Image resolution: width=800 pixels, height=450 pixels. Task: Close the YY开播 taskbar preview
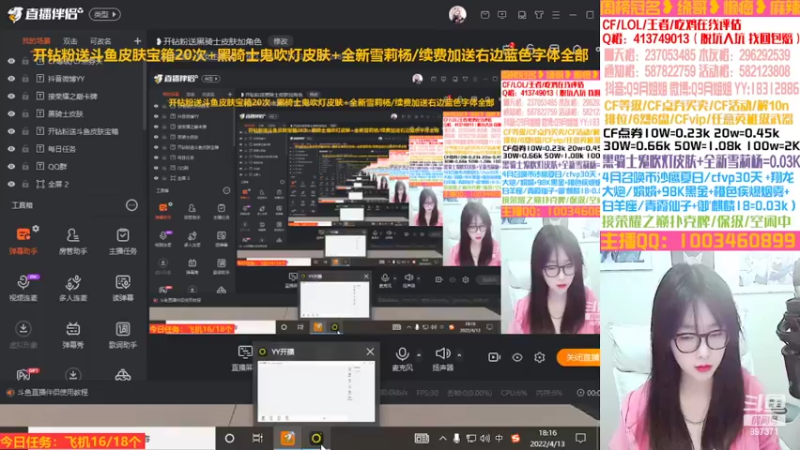370,352
